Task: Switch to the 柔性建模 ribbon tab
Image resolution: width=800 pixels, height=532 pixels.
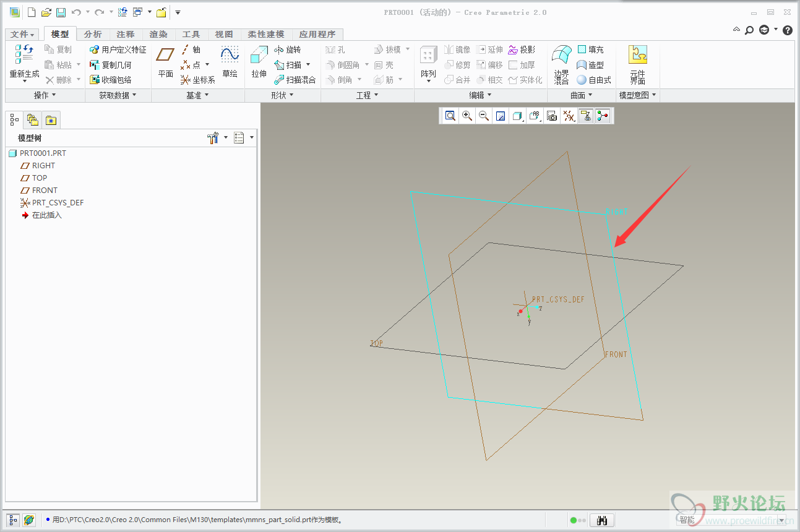Action: click(266, 35)
